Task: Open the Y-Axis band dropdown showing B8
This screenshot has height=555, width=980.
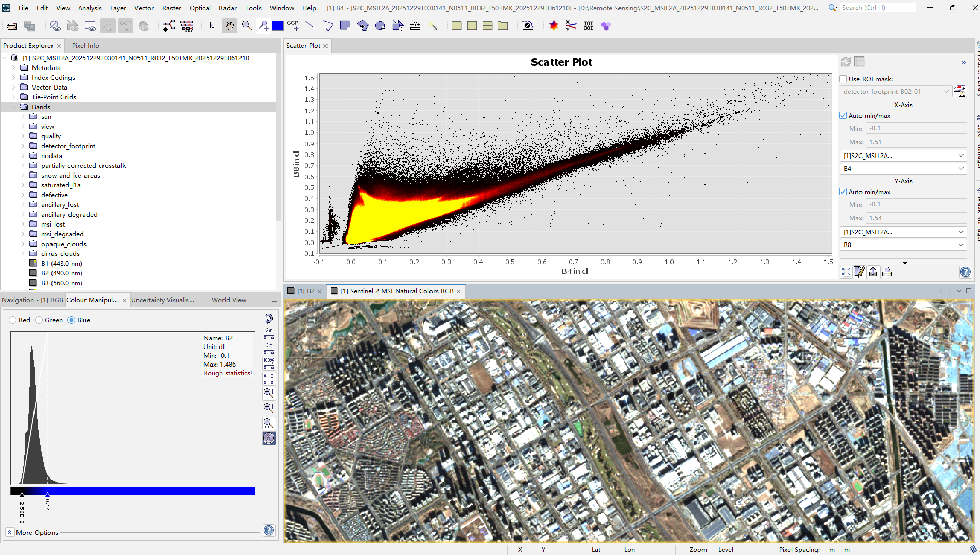Action: point(903,245)
